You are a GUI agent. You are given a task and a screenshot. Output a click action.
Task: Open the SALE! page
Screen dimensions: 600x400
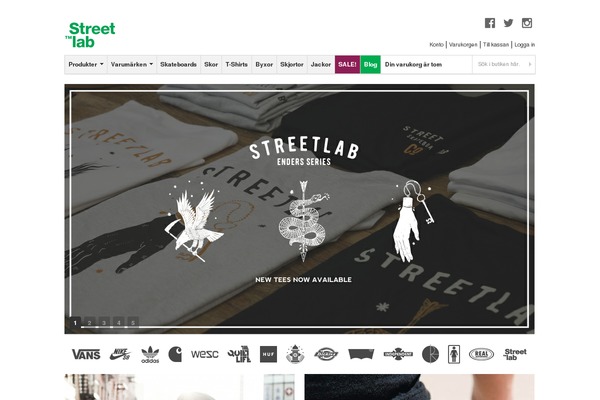tap(347, 64)
